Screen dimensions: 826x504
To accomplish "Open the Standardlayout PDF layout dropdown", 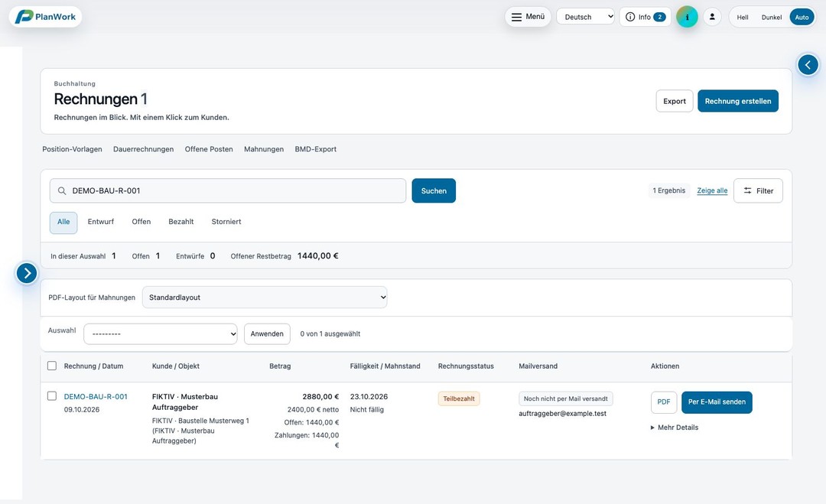I will pos(265,297).
